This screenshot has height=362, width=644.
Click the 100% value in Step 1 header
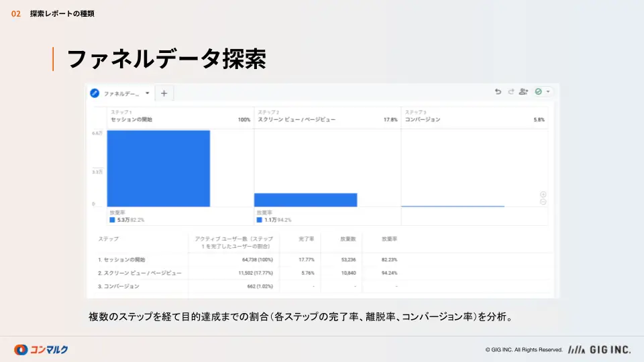pos(244,120)
